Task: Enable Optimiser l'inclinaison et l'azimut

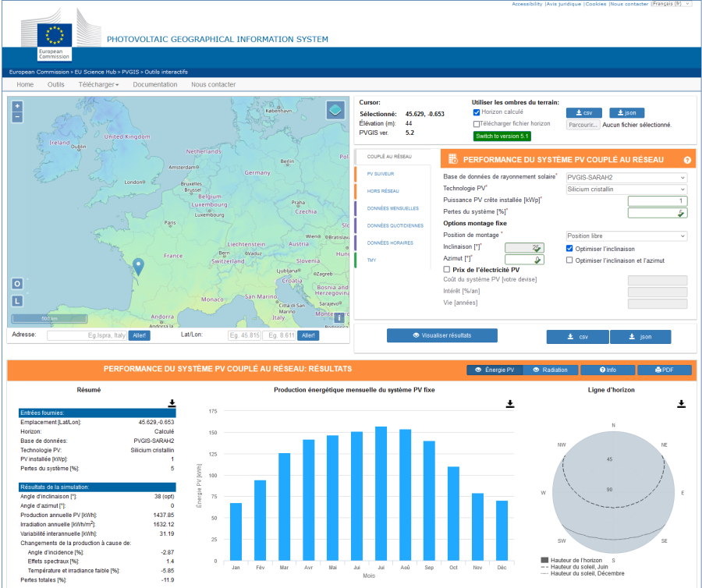Action: 569,260
